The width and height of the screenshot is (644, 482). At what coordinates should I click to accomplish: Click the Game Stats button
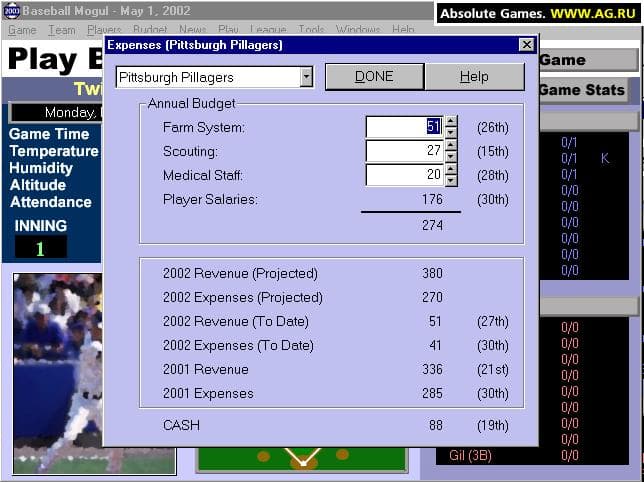pyautogui.click(x=582, y=90)
